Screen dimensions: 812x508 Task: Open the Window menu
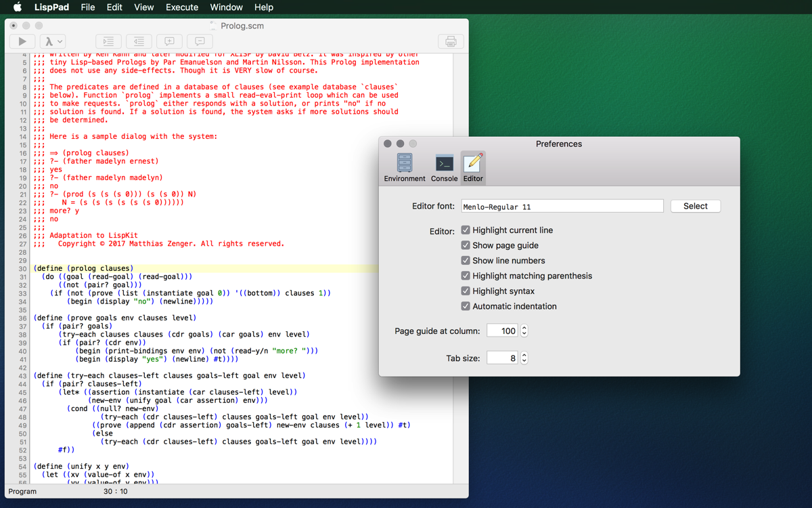(x=226, y=7)
